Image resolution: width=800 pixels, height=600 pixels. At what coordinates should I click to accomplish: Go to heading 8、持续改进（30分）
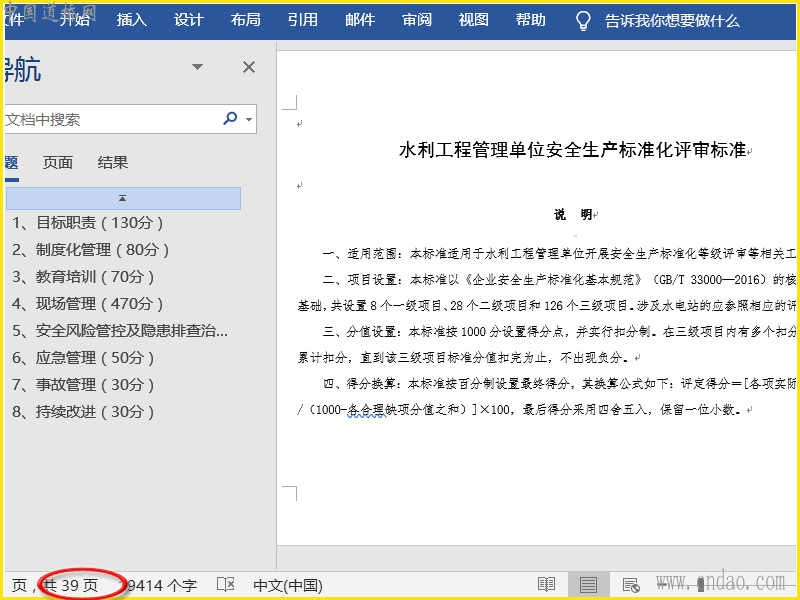[83, 412]
